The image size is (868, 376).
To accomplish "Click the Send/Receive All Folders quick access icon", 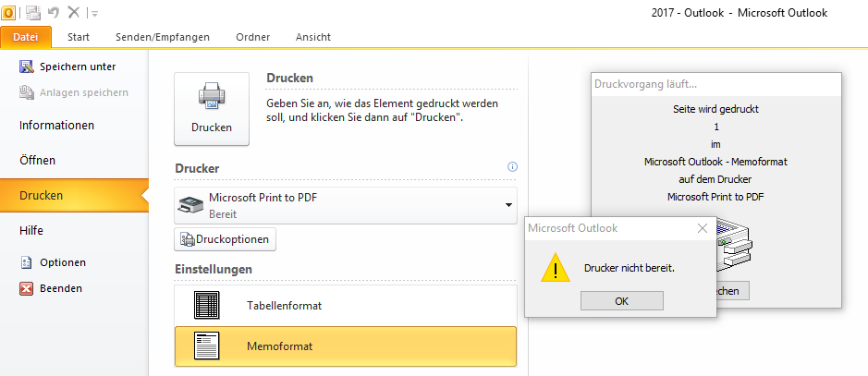I will [x=33, y=12].
